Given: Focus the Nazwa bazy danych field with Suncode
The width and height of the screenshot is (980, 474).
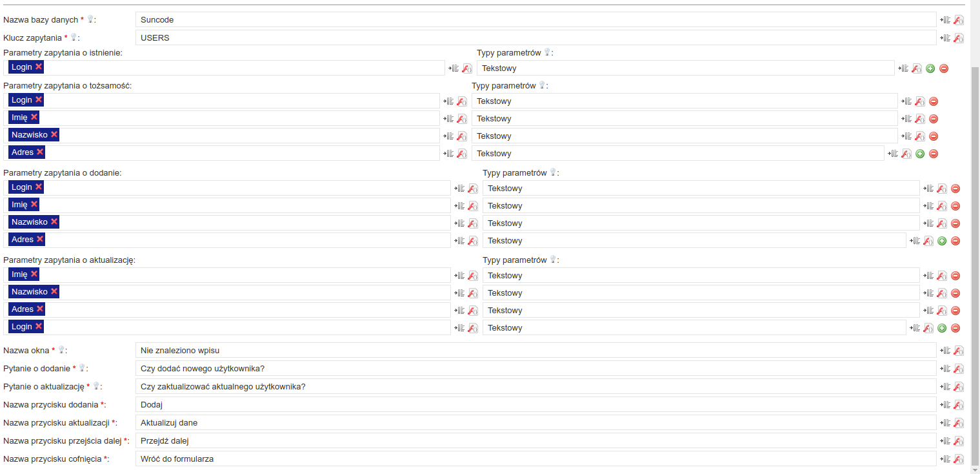Looking at the screenshot, I should point(535,19).
